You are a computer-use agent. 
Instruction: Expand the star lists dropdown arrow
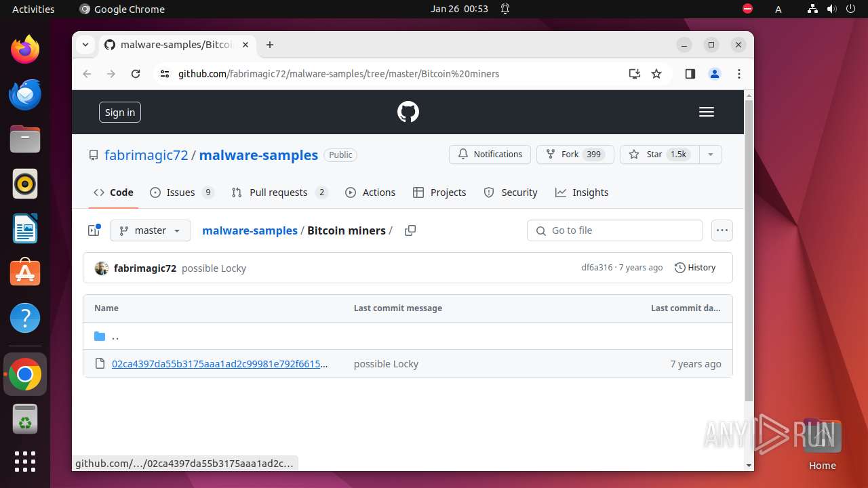[711, 155]
